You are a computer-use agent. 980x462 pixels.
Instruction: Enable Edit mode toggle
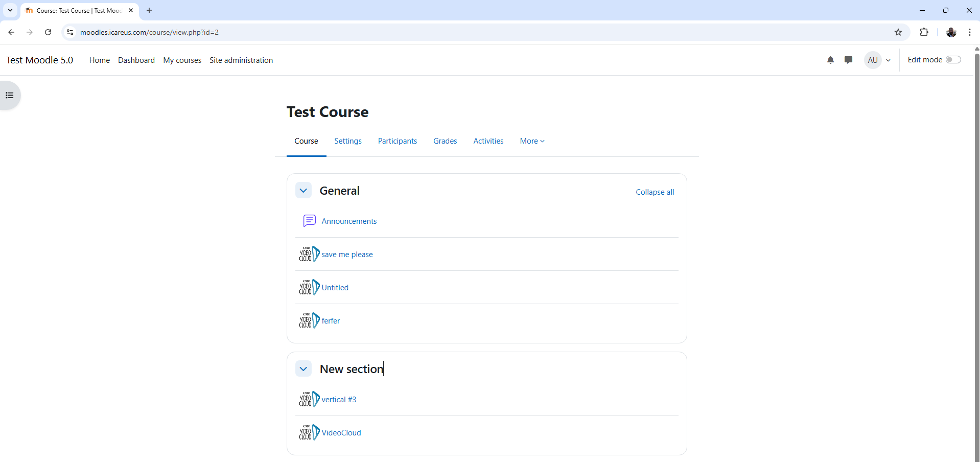[953, 60]
